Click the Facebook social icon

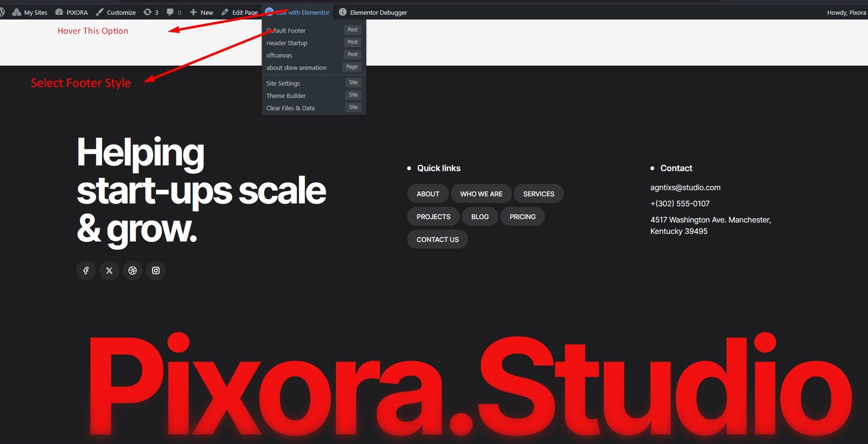86,270
